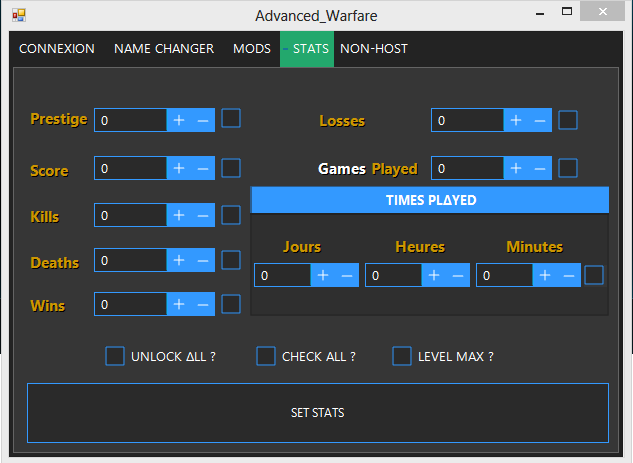The image size is (633, 463).
Task: Go to the MODS tab
Action: point(252,49)
